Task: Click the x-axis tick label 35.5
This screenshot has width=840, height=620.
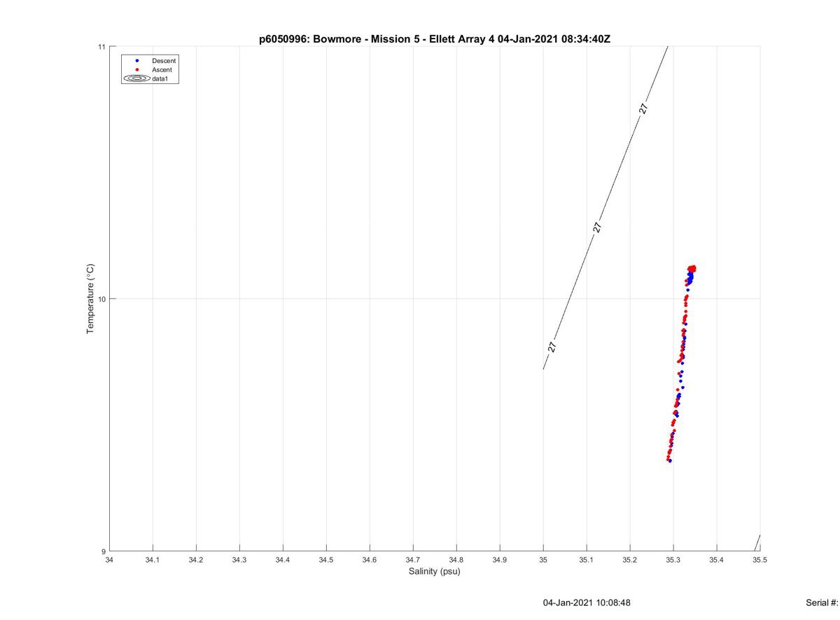Action: pyautogui.click(x=759, y=560)
